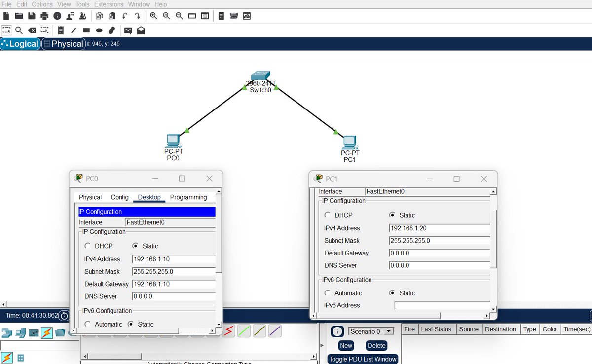The height and width of the screenshot is (364, 592).
Task: Zoom in on the workspace
Action: (x=154, y=16)
